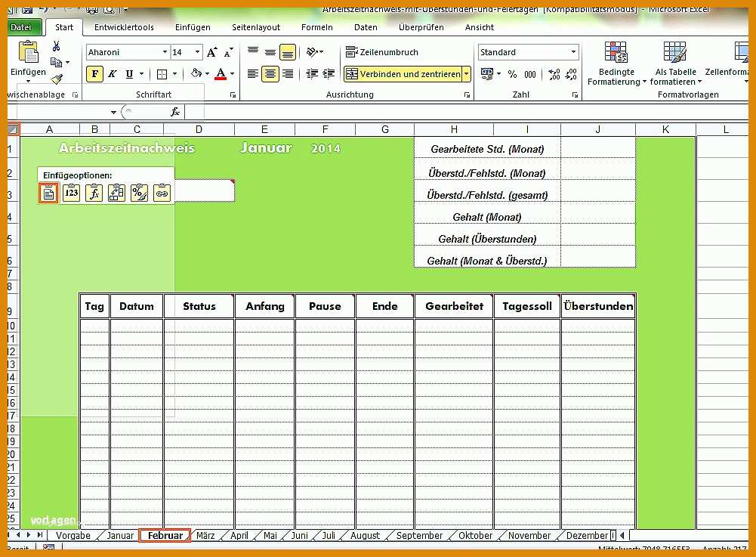Choose the paste link option
The height and width of the screenshot is (557, 756).
[x=162, y=193]
